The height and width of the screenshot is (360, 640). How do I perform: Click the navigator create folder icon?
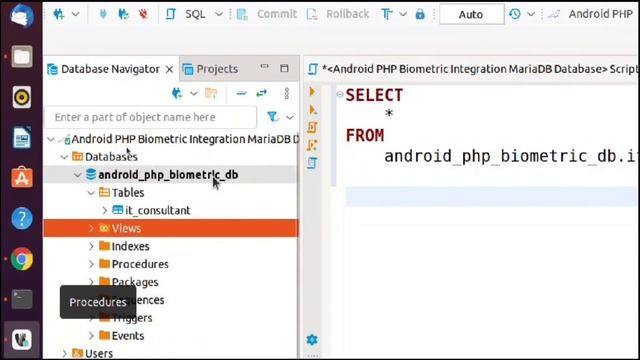211,93
